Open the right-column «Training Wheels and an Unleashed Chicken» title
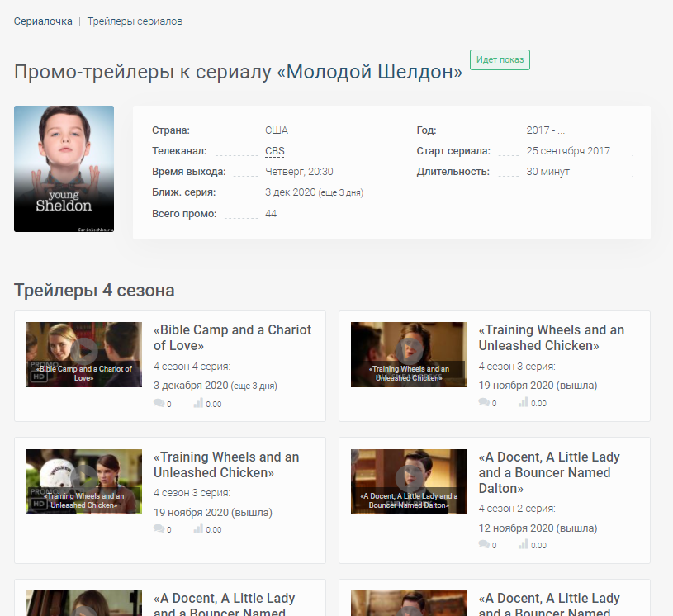The height and width of the screenshot is (616, 673). pyautogui.click(x=551, y=338)
